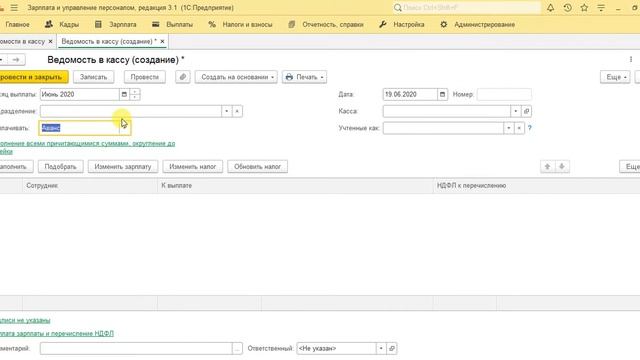Viewport: 640px width, 360px height.
Task: Open the Зарплата menu section
Action: 116,24
